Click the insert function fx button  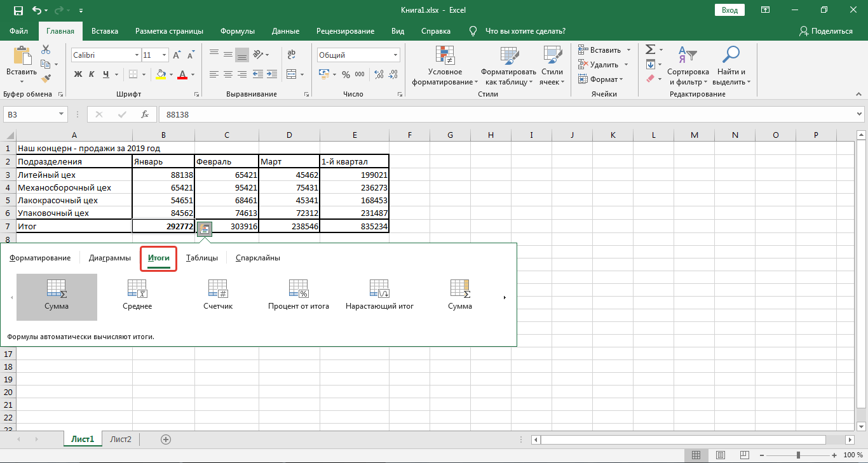145,114
